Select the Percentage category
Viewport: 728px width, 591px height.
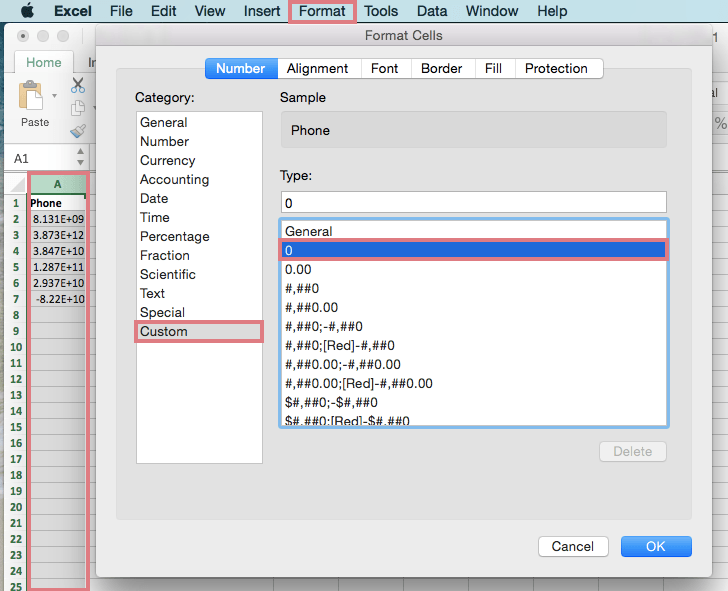point(199,237)
